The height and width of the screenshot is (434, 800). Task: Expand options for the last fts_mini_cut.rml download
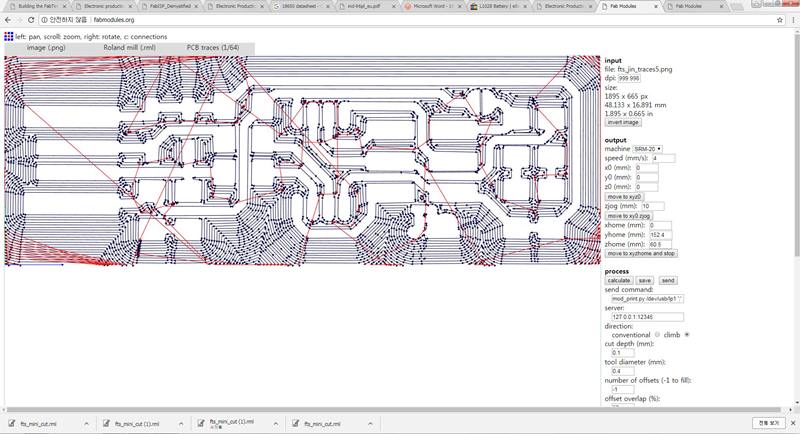point(370,423)
